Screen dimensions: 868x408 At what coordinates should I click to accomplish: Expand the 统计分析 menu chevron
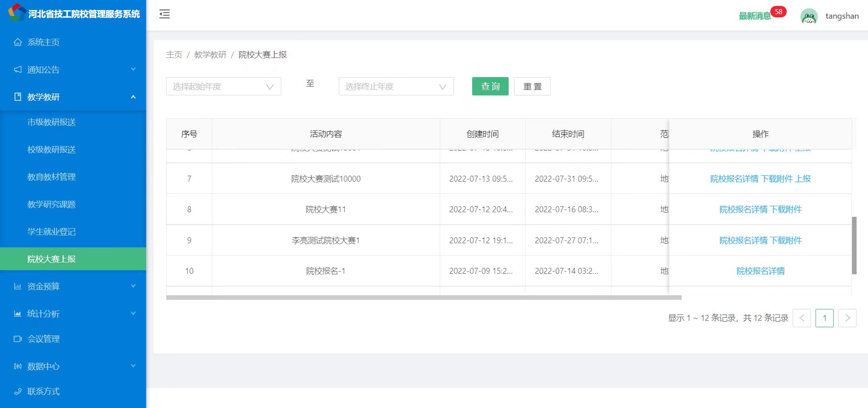133,314
